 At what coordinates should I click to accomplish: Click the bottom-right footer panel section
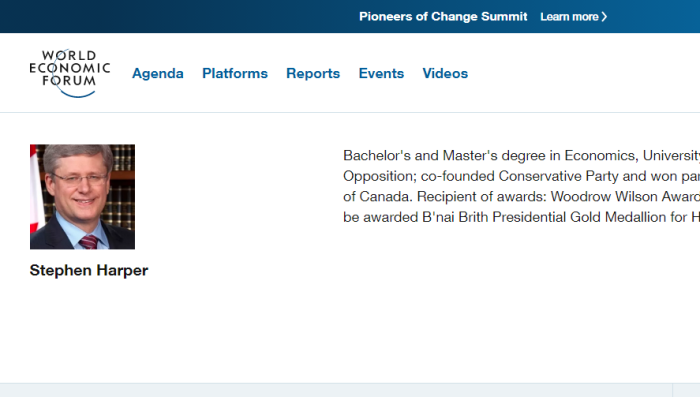(686, 390)
